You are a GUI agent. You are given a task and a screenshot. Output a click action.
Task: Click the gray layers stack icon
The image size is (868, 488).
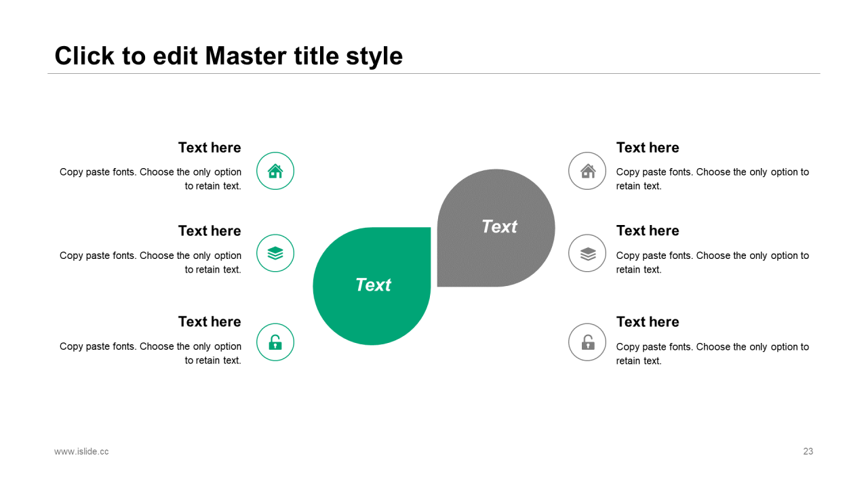587,253
